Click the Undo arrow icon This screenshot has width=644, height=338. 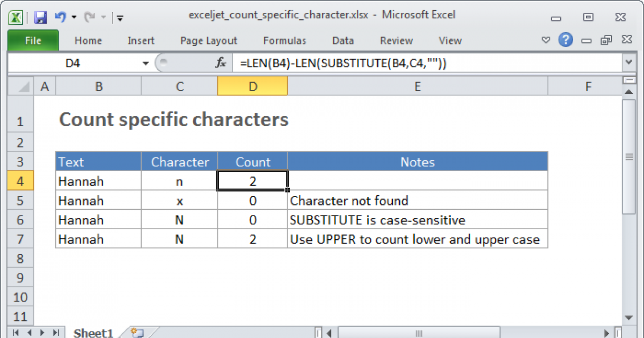pos(60,17)
